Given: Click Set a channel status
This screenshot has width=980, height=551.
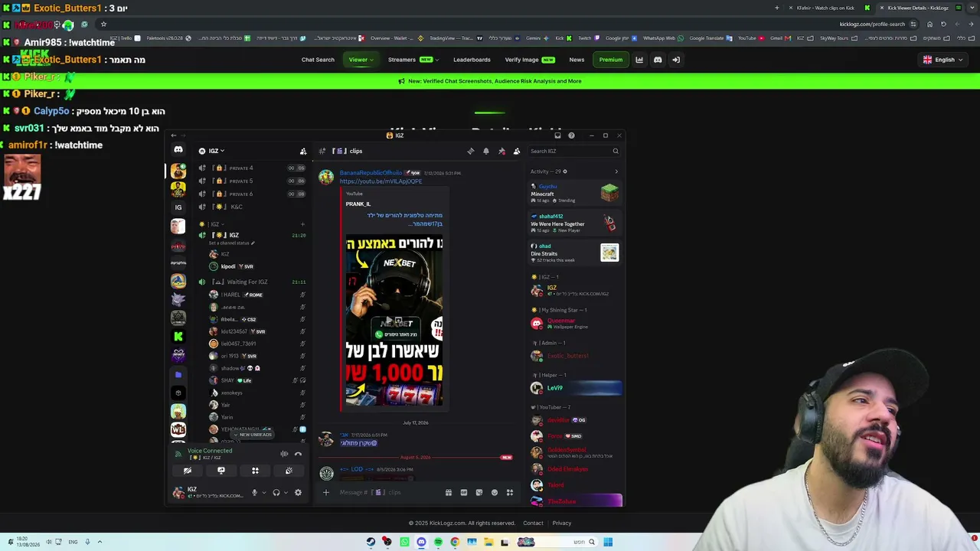Looking at the screenshot, I should coord(231,243).
